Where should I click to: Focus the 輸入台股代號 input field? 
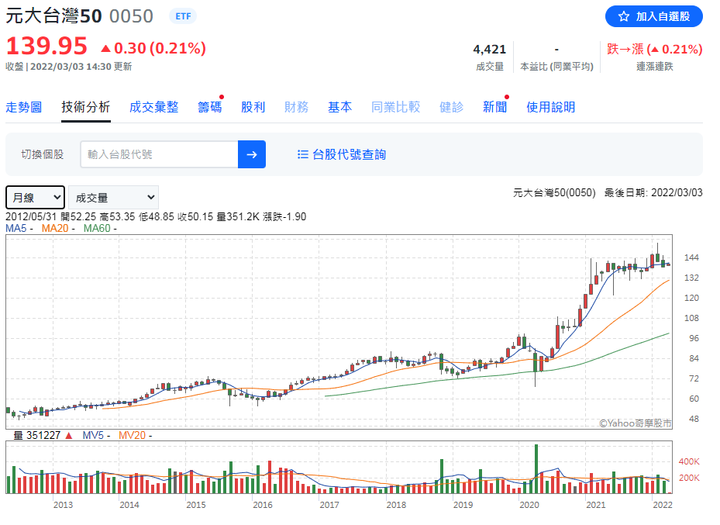click(x=159, y=154)
